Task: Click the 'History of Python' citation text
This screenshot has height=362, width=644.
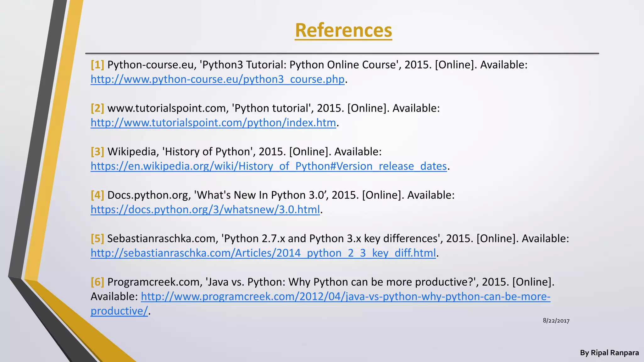Action: coord(208,151)
